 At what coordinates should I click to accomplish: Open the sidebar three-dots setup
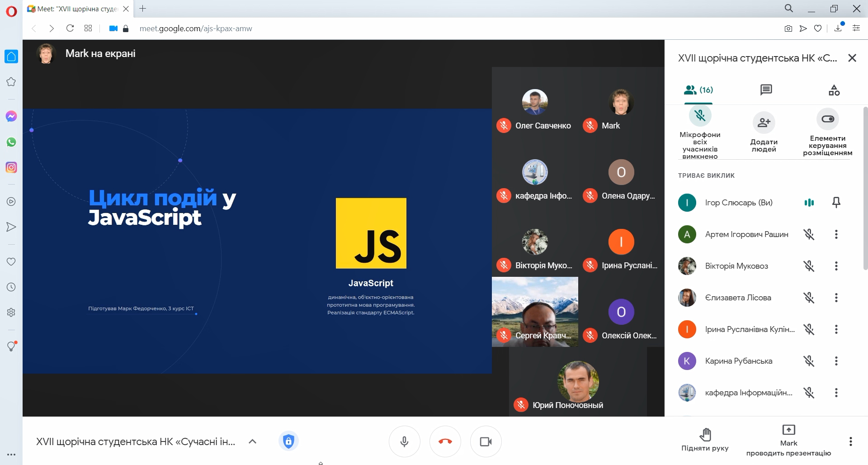click(11, 455)
